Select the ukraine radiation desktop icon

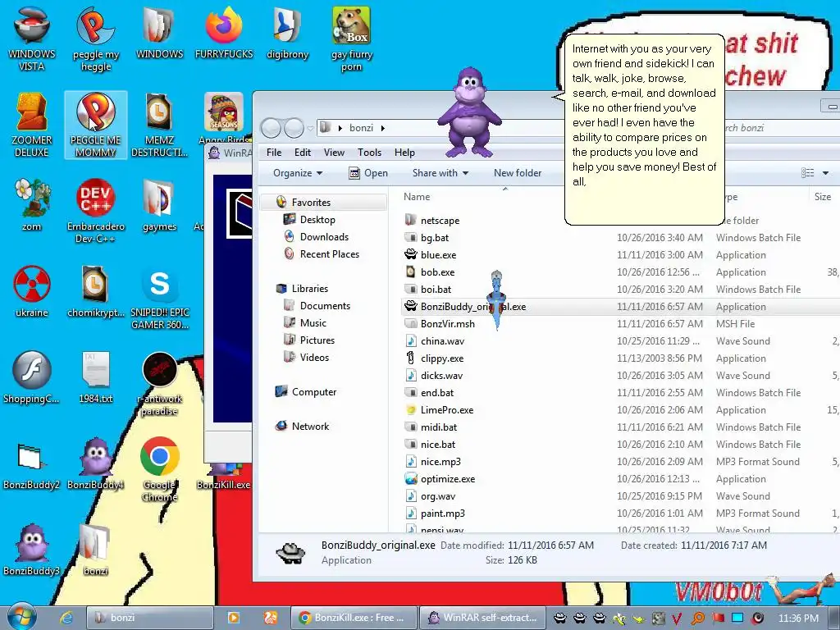pyautogui.click(x=32, y=291)
